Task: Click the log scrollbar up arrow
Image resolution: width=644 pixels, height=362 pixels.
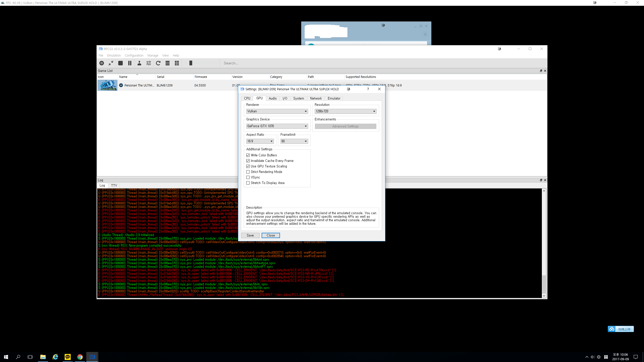Action: click(x=544, y=191)
